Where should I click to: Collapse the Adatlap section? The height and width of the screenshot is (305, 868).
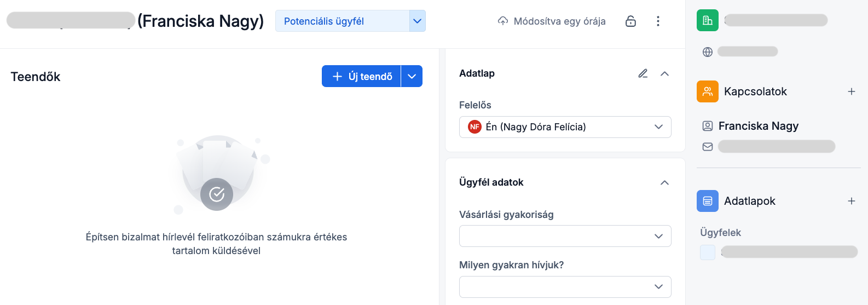click(664, 73)
